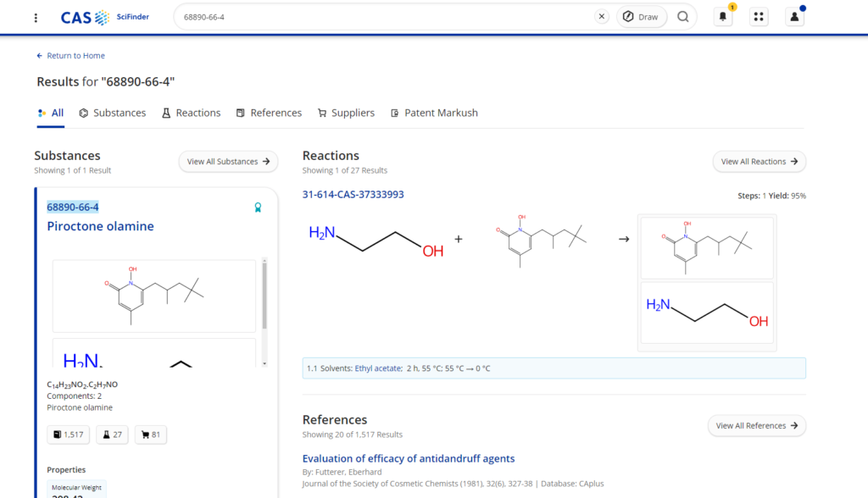
Task: Click the magnifier search icon
Action: (683, 17)
